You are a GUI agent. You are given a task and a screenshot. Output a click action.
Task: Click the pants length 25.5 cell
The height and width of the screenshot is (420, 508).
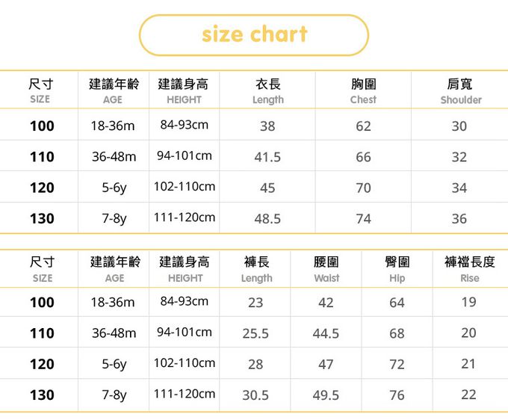click(x=255, y=334)
